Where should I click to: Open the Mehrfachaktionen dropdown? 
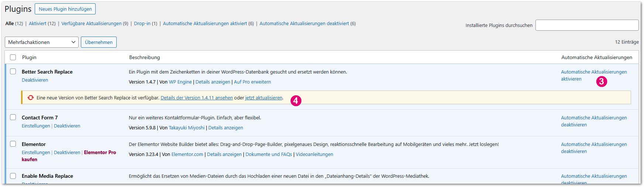[42, 42]
